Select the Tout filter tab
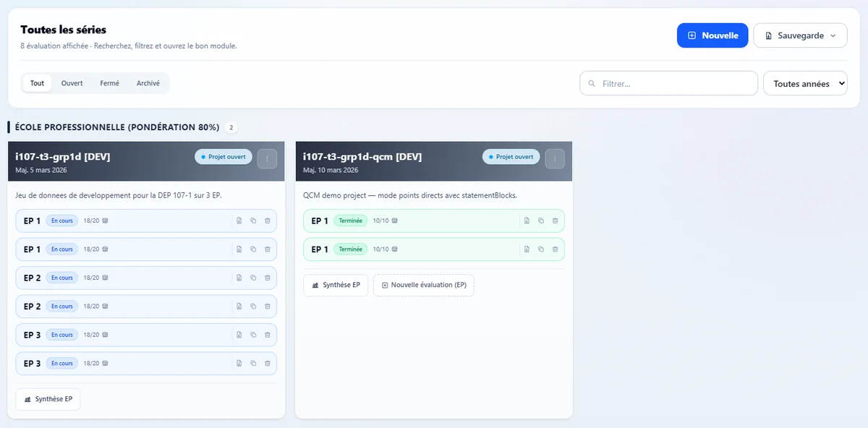 point(38,83)
